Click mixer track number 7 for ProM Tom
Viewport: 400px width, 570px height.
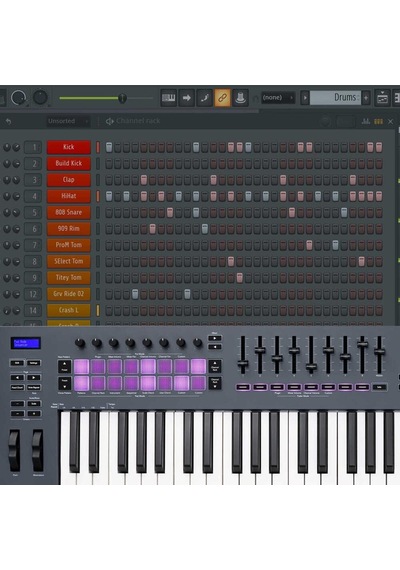pos(33,245)
